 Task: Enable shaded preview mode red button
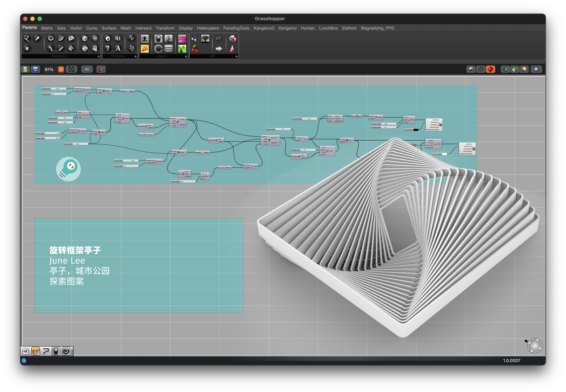[490, 69]
